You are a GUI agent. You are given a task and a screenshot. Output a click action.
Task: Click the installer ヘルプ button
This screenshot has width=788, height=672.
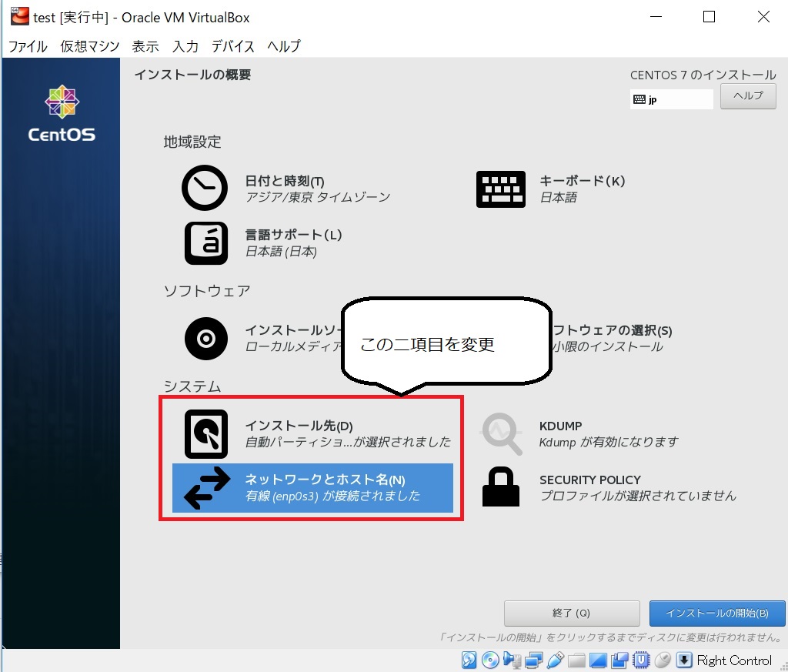pos(748,96)
